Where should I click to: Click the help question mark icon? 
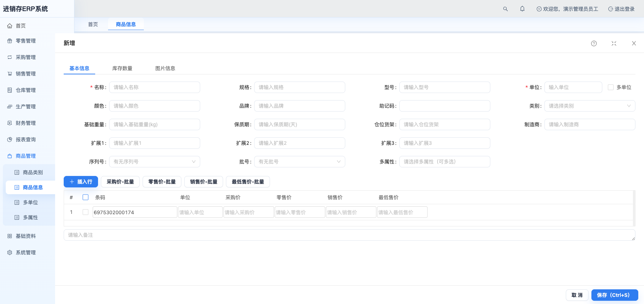pos(594,43)
